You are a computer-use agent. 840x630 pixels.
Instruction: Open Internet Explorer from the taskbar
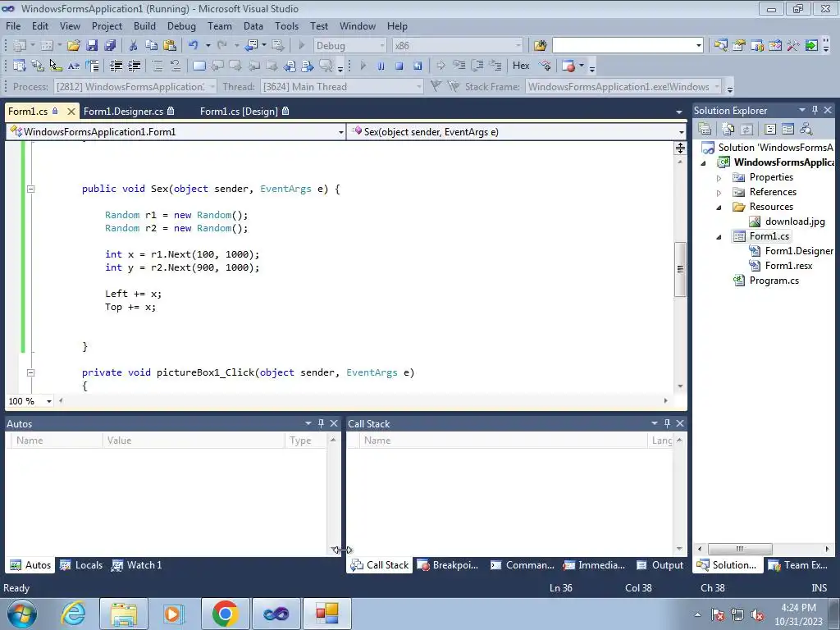tap(73, 614)
